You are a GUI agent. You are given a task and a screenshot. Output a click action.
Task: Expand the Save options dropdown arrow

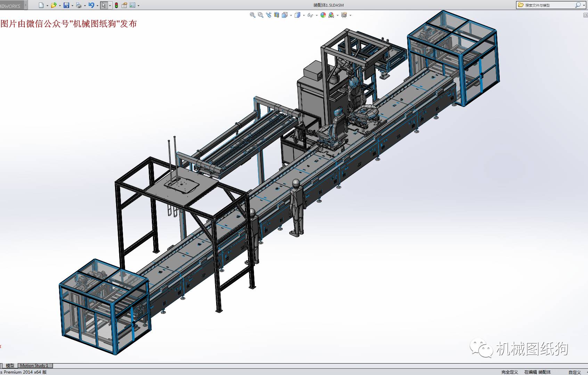pyautogui.click(x=72, y=6)
